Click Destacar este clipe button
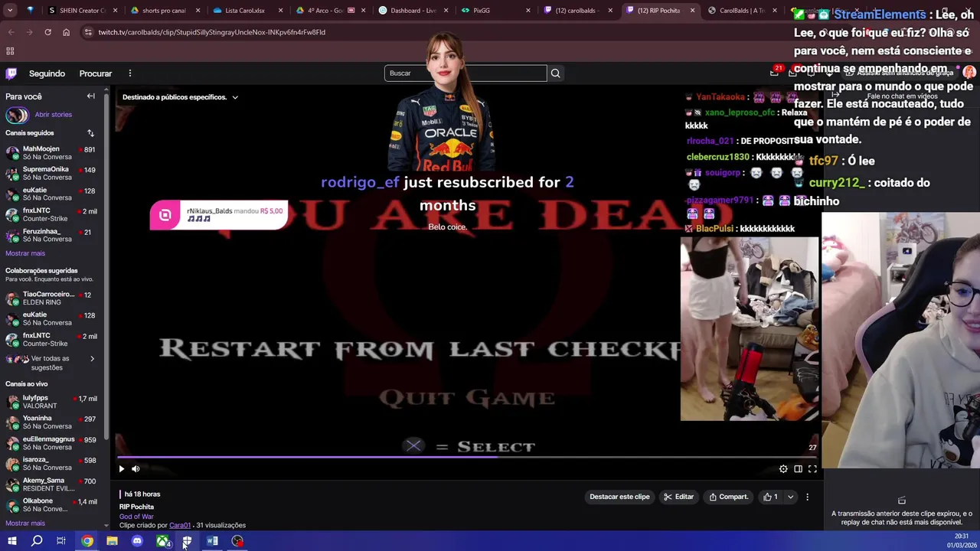980x551 pixels. (619, 497)
